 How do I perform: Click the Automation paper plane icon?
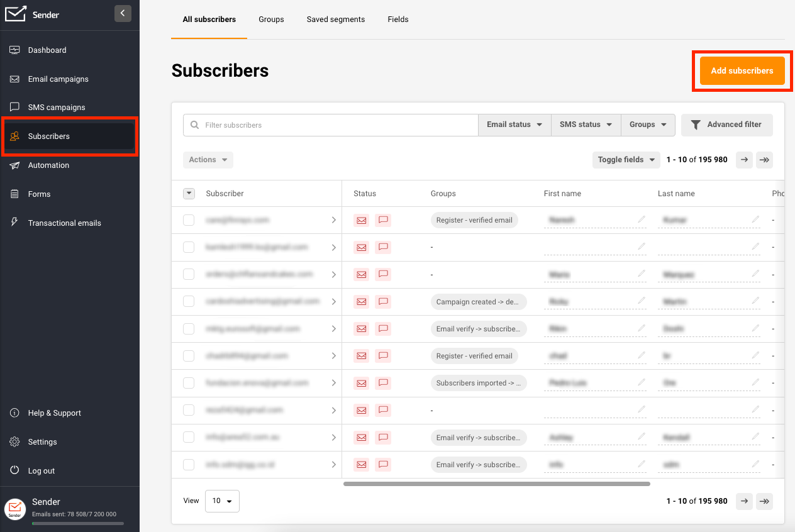coord(14,165)
